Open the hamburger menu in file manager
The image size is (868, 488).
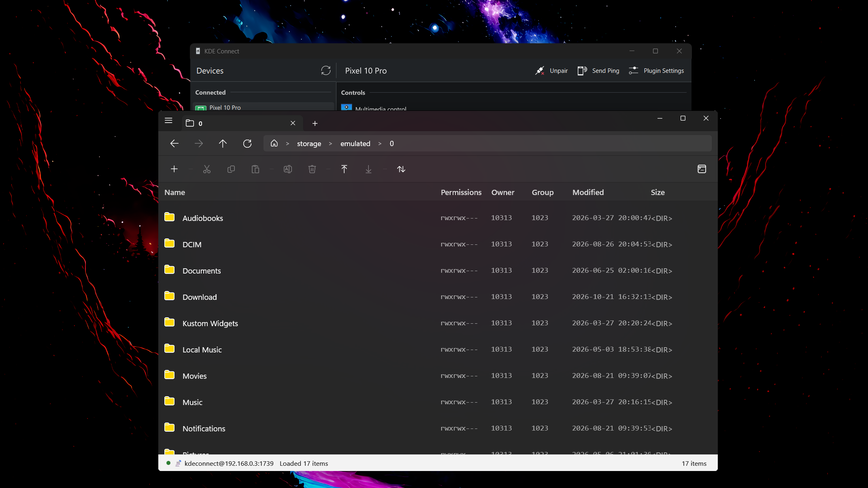click(x=169, y=121)
